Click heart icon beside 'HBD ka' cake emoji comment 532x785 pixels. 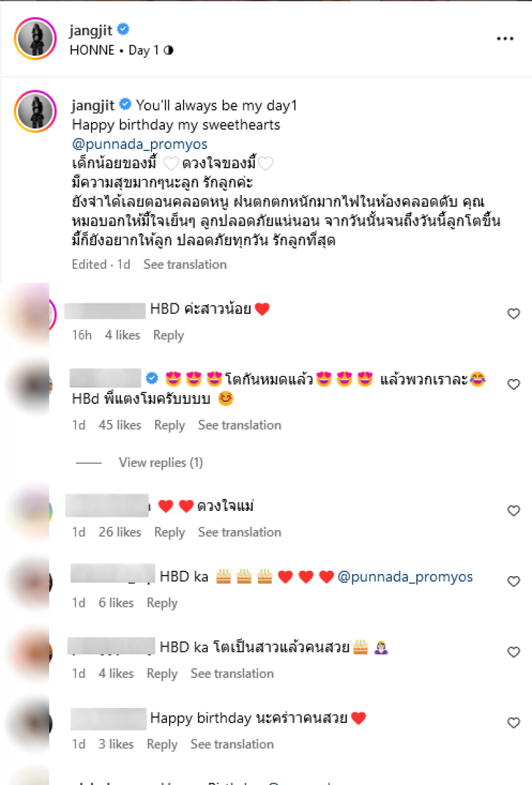[513, 581]
